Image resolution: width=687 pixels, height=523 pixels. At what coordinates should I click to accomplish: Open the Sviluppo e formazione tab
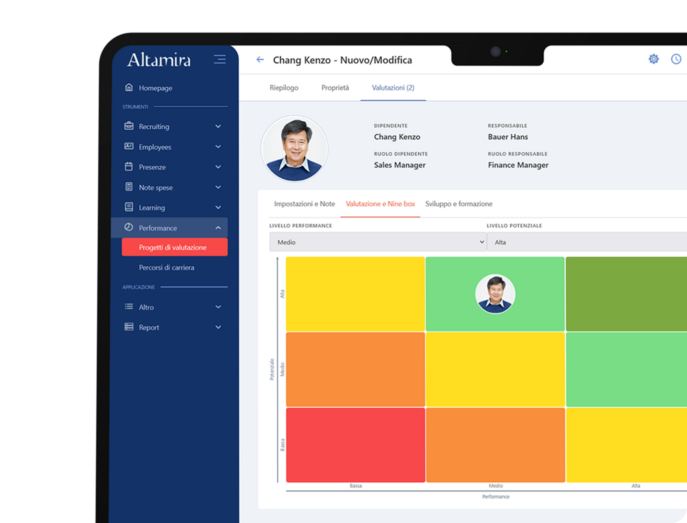459,204
